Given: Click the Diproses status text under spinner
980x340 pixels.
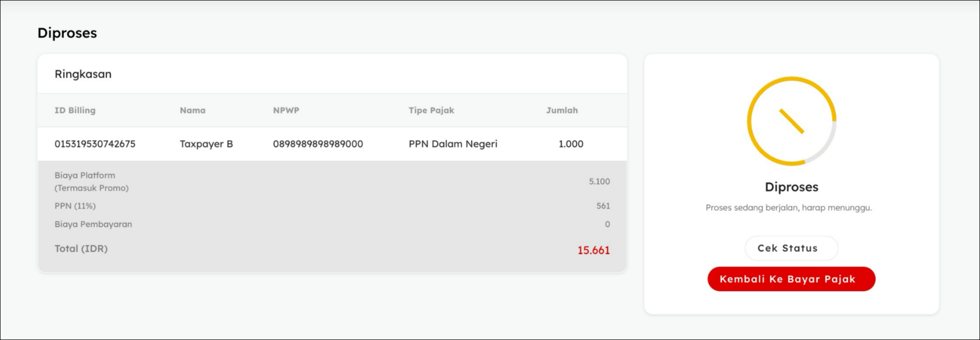Looking at the screenshot, I should (x=791, y=187).
